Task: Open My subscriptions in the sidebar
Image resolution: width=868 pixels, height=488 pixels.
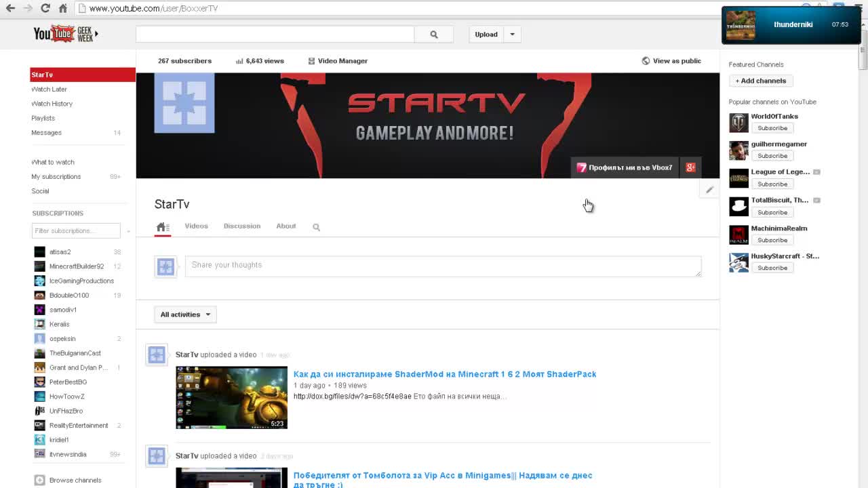Action: coord(56,177)
